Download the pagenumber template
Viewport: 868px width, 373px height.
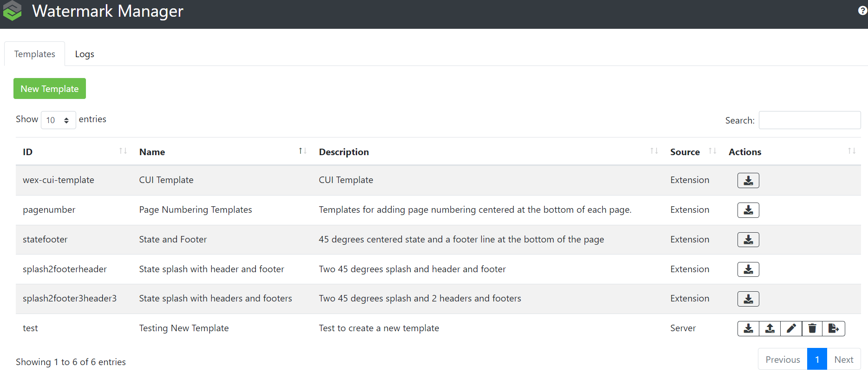click(x=748, y=210)
